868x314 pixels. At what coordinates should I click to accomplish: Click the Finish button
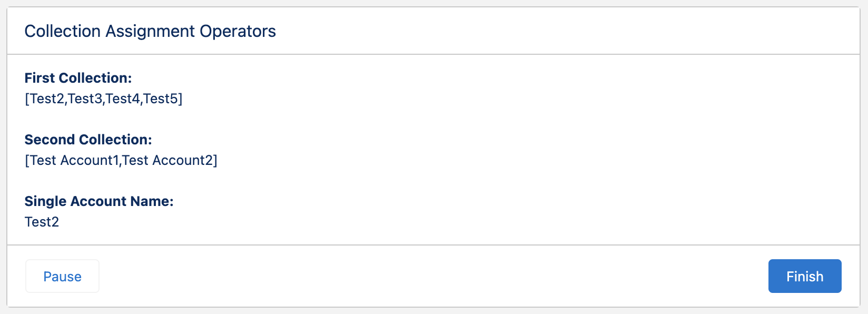[804, 276]
